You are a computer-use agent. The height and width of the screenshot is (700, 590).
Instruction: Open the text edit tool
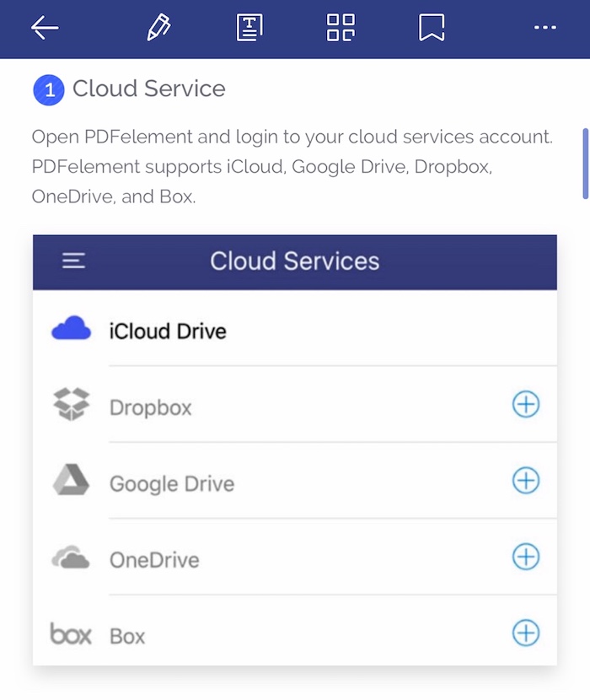pos(249,27)
